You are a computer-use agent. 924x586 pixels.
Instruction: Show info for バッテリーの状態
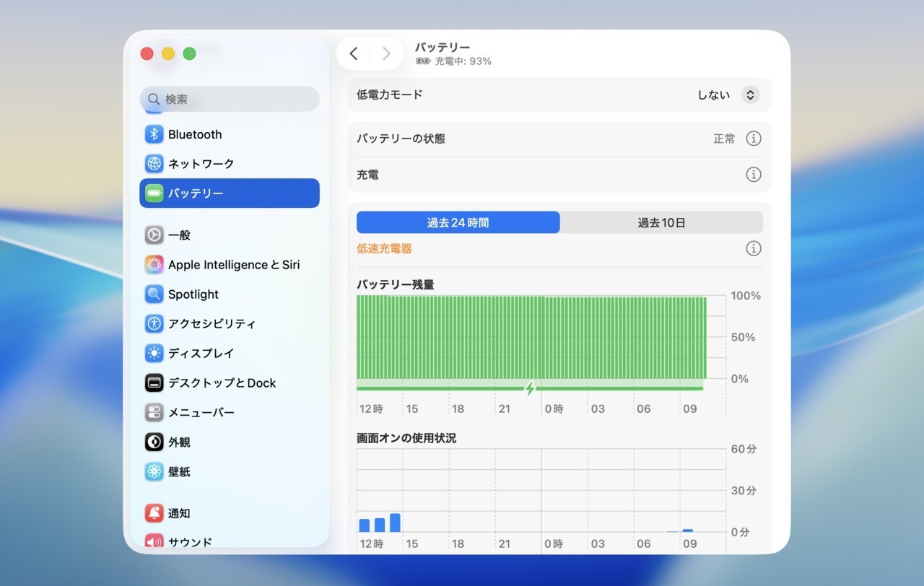click(x=754, y=139)
